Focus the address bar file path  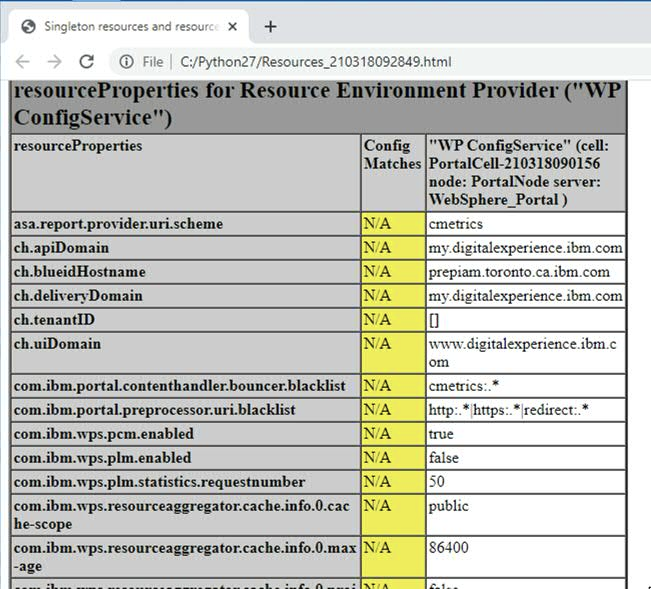(x=316, y=62)
